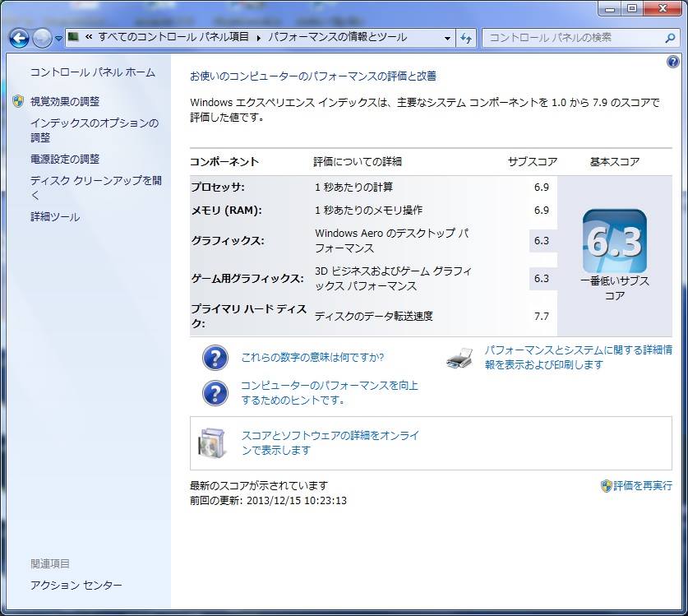Click the Forward navigation arrow button
This screenshot has height=616, width=688.
(x=43, y=38)
